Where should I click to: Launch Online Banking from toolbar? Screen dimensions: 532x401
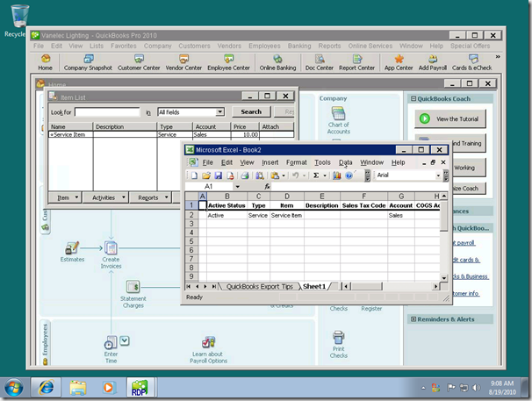277,62
